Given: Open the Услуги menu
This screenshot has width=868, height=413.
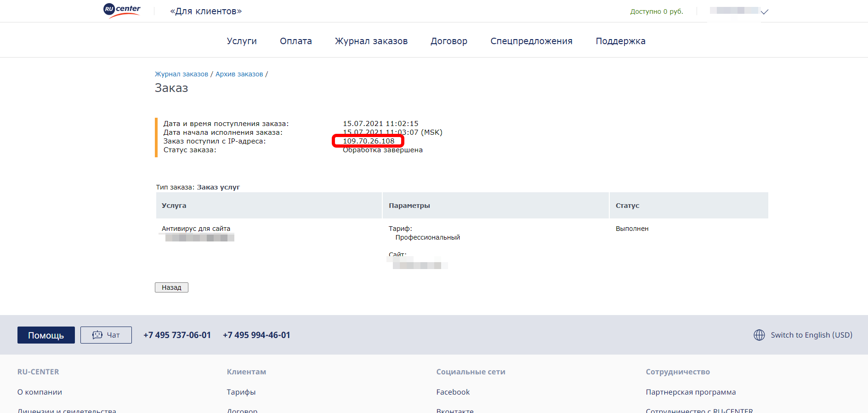Looking at the screenshot, I should coord(242,41).
